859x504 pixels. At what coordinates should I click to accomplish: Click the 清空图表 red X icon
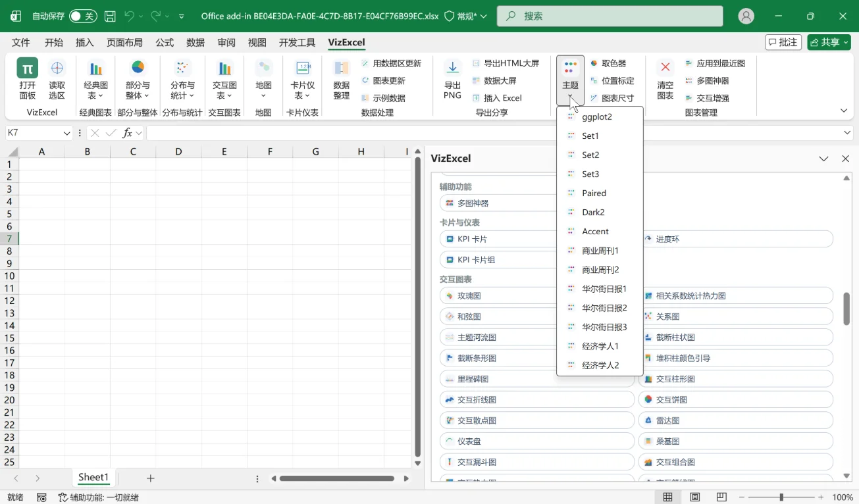665,68
